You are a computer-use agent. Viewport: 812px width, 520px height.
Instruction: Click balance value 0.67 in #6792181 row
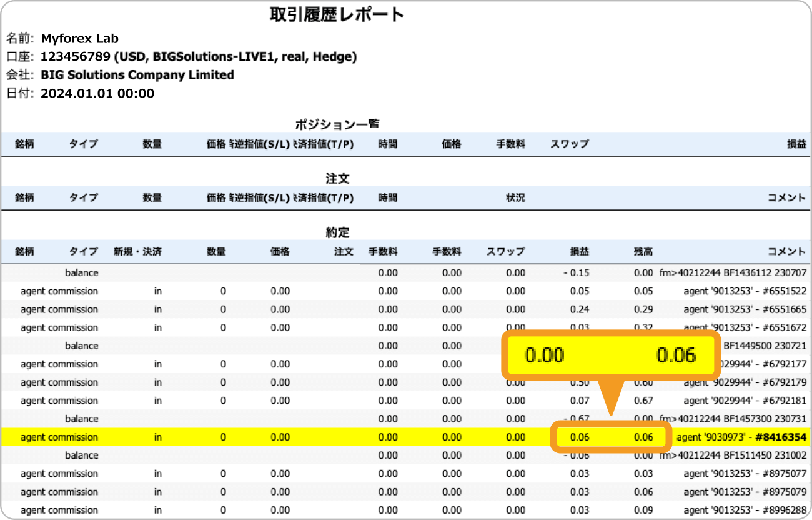point(643,401)
